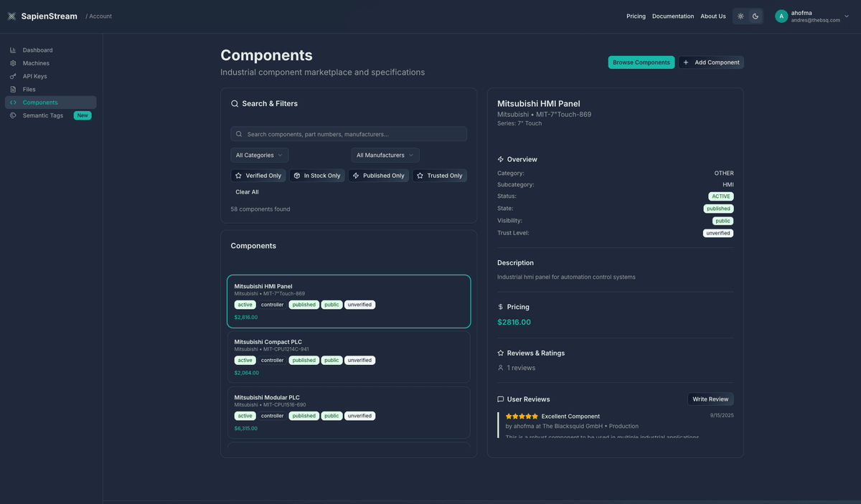Image resolution: width=861 pixels, height=504 pixels.
Task: Open the Pricing page in top navigation
Action: pos(636,16)
